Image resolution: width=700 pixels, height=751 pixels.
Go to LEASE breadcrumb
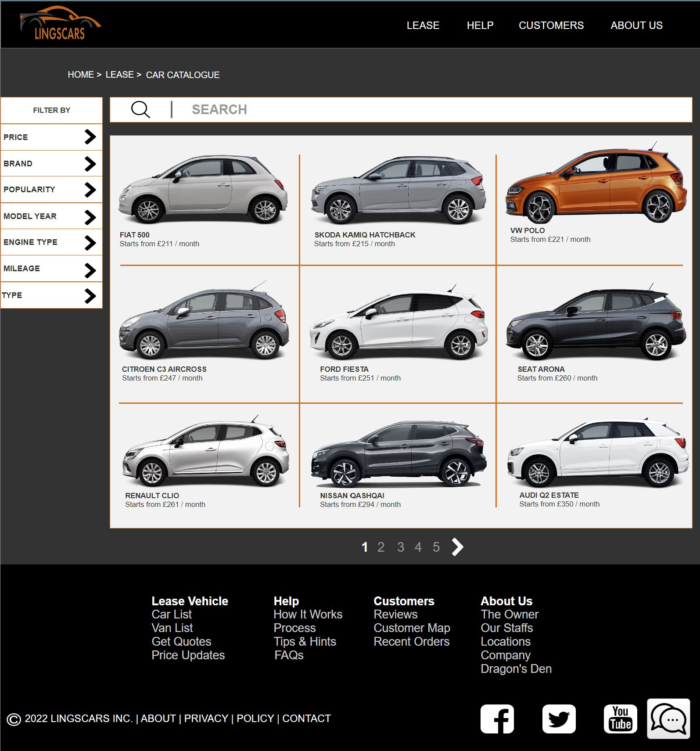(119, 75)
